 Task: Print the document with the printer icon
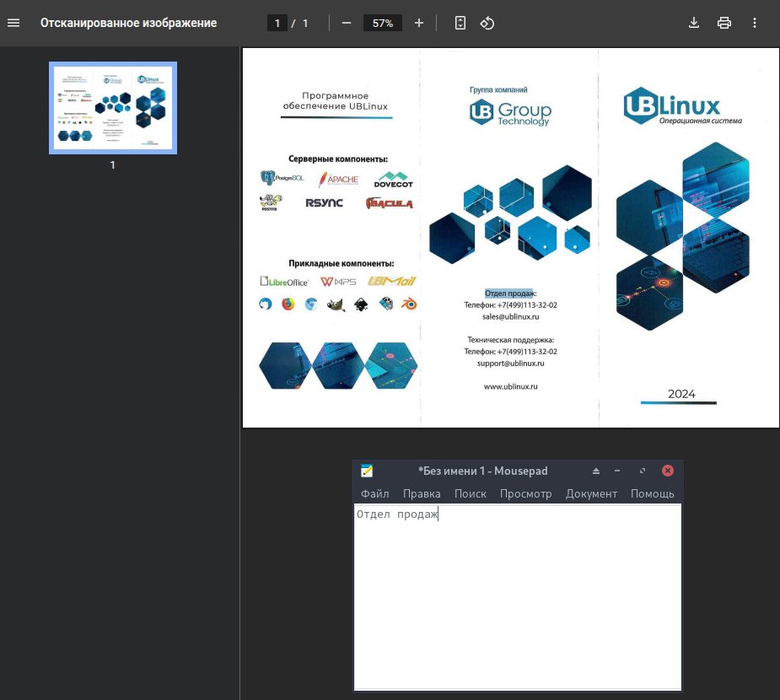(724, 23)
